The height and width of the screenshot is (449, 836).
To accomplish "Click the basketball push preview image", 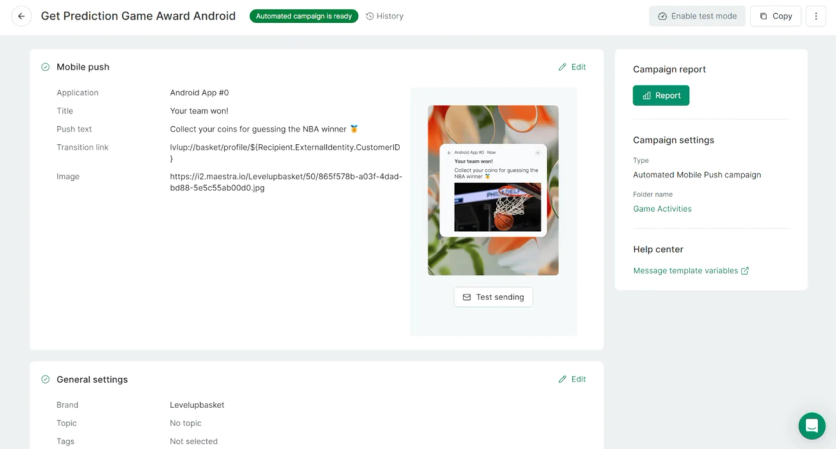I will coord(497,207).
